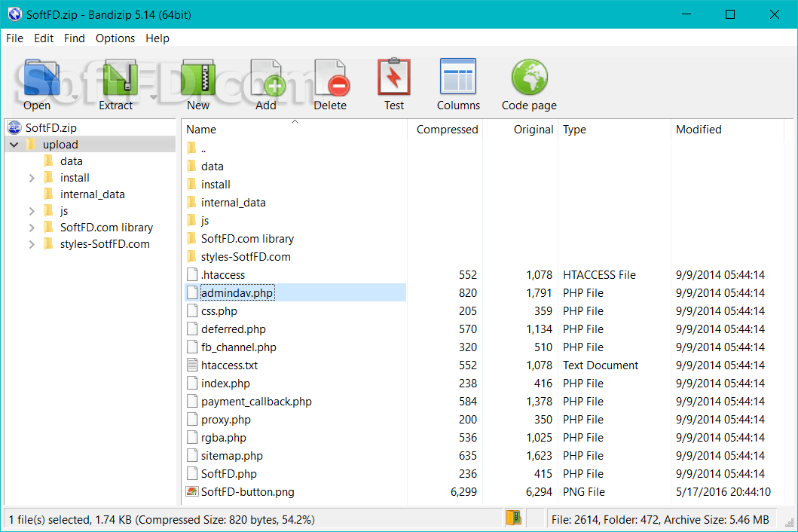The width and height of the screenshot is (798, 532).
Task: Click the js folder icon in file list
Action: [x=191, y=221]
